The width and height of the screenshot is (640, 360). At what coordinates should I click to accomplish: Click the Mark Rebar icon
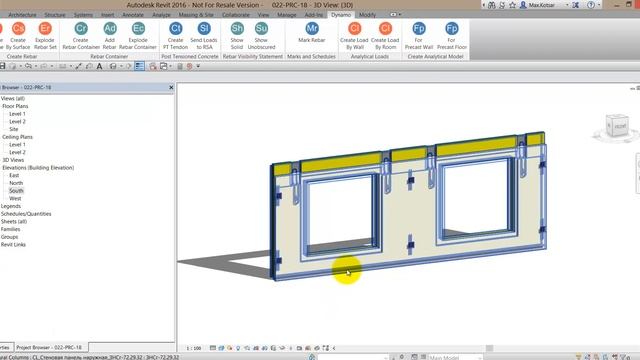pos(312,29)
